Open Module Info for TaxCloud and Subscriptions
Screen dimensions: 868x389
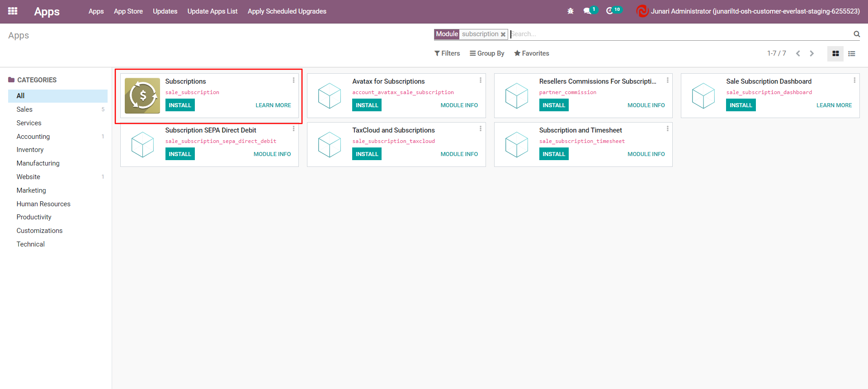(x=459, y=154)
